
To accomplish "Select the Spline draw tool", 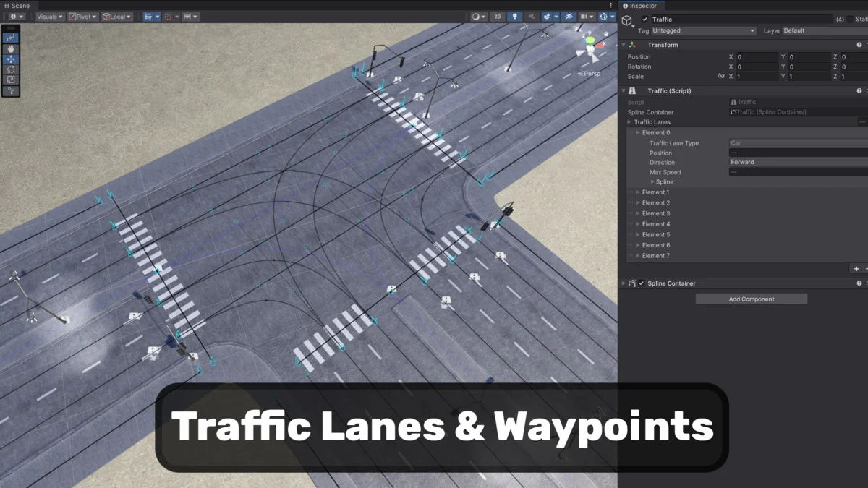I will click(11, 38).
